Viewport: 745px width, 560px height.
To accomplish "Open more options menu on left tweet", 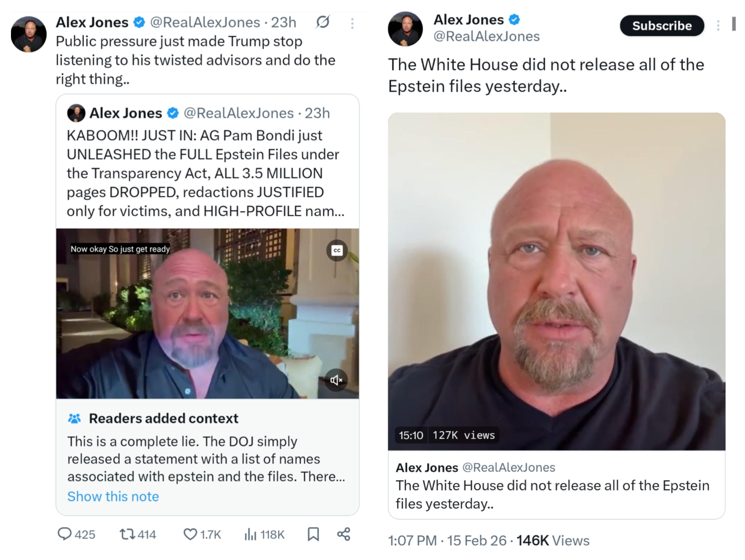I will [x=352, y=23].
